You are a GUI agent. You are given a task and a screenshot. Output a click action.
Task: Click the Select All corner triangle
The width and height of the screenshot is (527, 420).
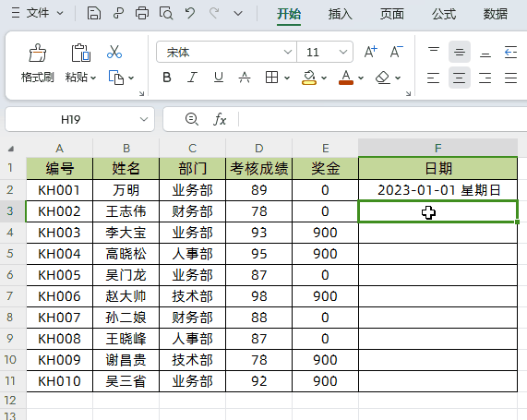point(11,149)
